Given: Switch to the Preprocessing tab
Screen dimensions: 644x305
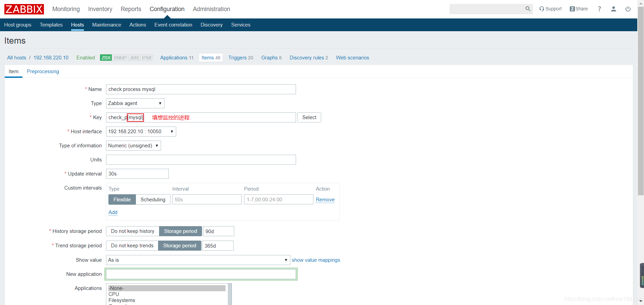Looking at the screenshot, I should click(x=43, y=71).
